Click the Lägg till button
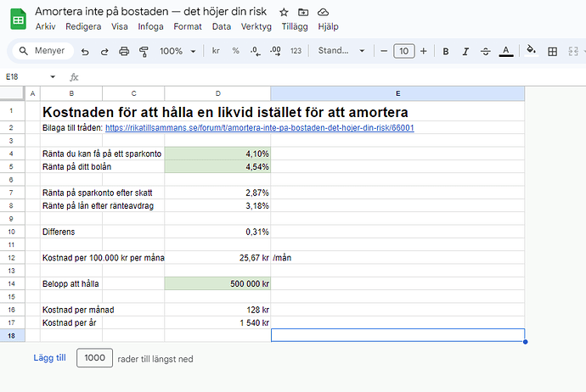The height and width of the screenshot is (392, 586). [49, 358]
